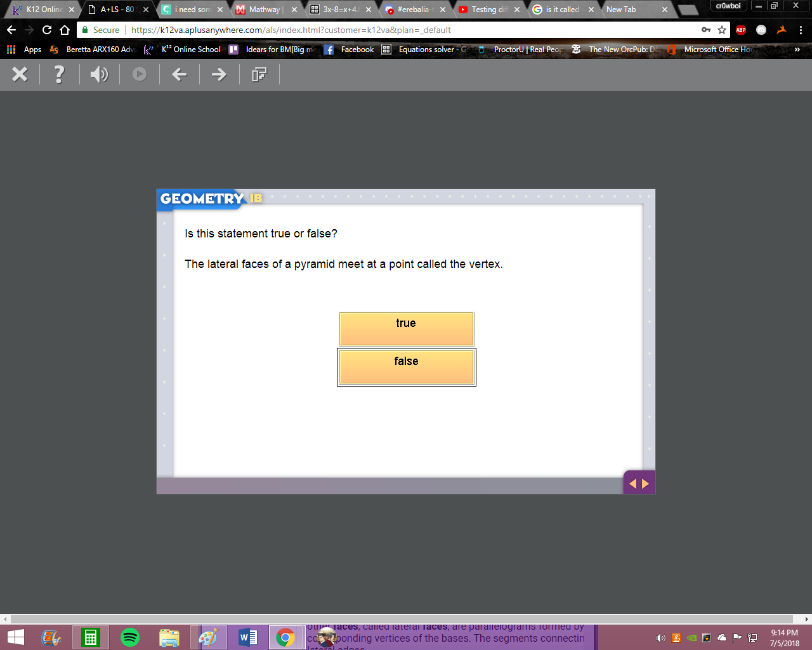Open the lesson outline icon in toolbar
Viewport: 812px width, 650px height.
(259, 74)
